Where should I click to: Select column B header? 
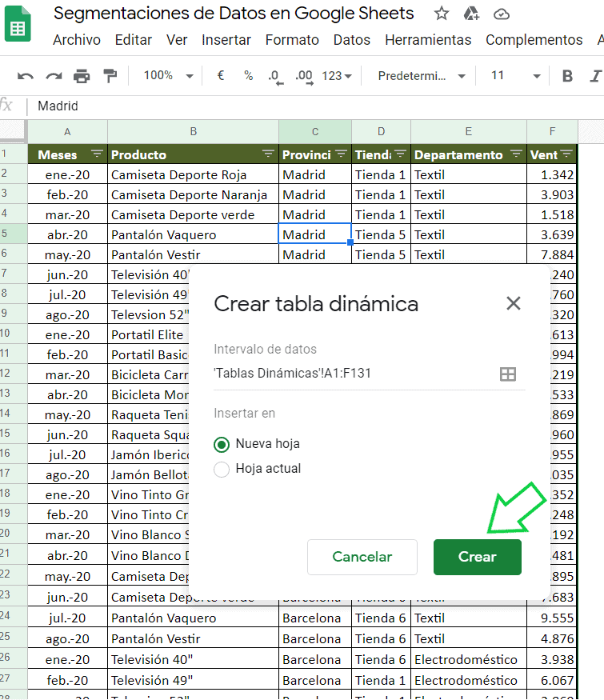coord(194,132)
